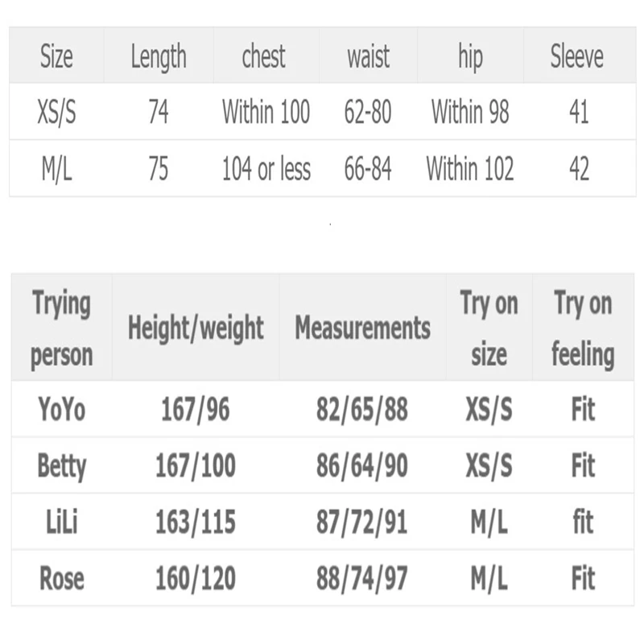Select the Height/weight header

(x=196, y=328)
